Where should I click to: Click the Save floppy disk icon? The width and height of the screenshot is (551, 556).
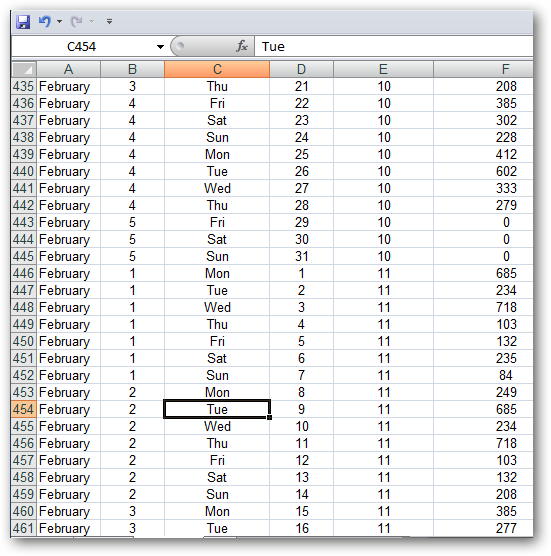click(x=23, y=22)
